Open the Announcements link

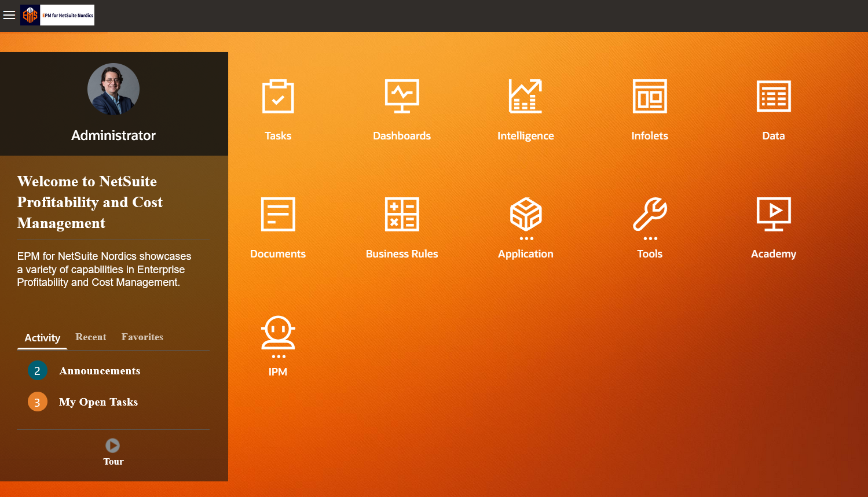[x=100, y=371]
